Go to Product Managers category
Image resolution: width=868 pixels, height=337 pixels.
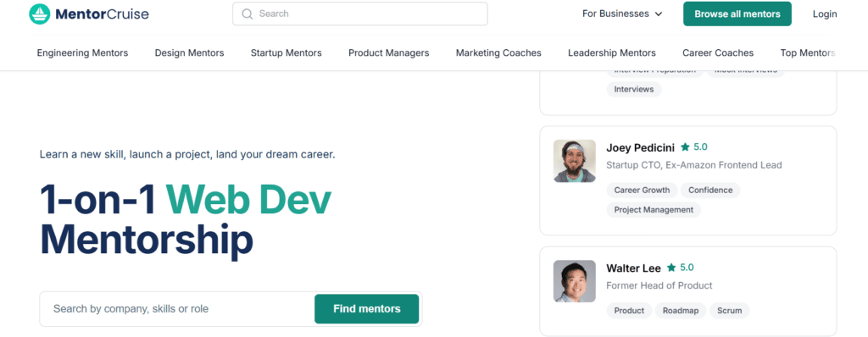pyautogui.click(x=388, y=53)
